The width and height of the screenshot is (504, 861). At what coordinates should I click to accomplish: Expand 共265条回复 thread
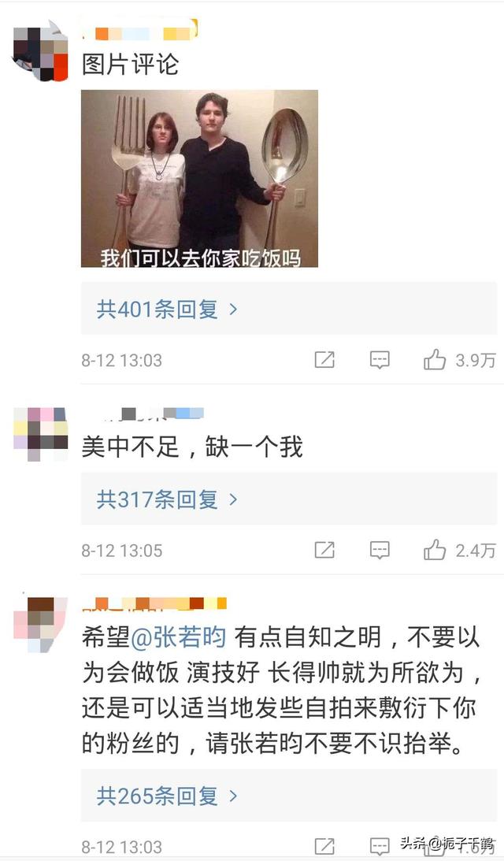point(289,796)
